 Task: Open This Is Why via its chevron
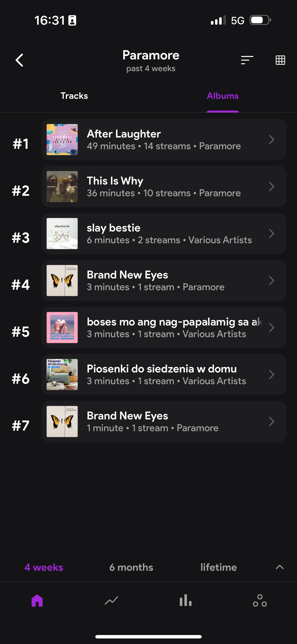pyautogui.click(x=271, y=187)
